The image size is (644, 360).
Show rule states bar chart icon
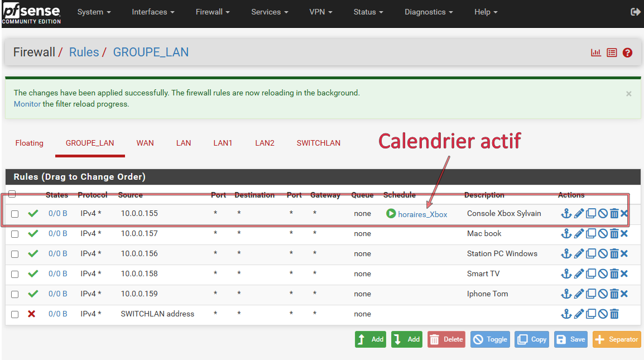596,52
